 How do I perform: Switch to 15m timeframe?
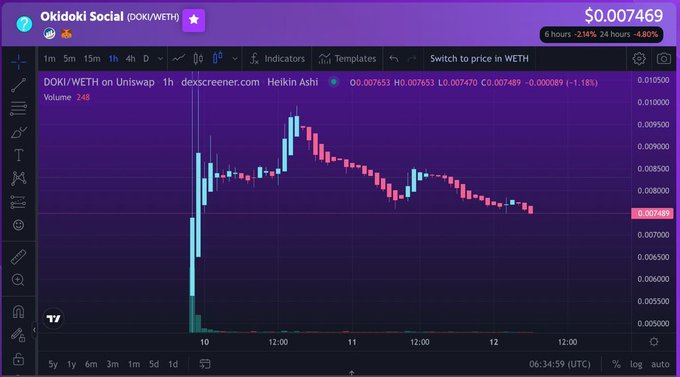pos(92,59)
